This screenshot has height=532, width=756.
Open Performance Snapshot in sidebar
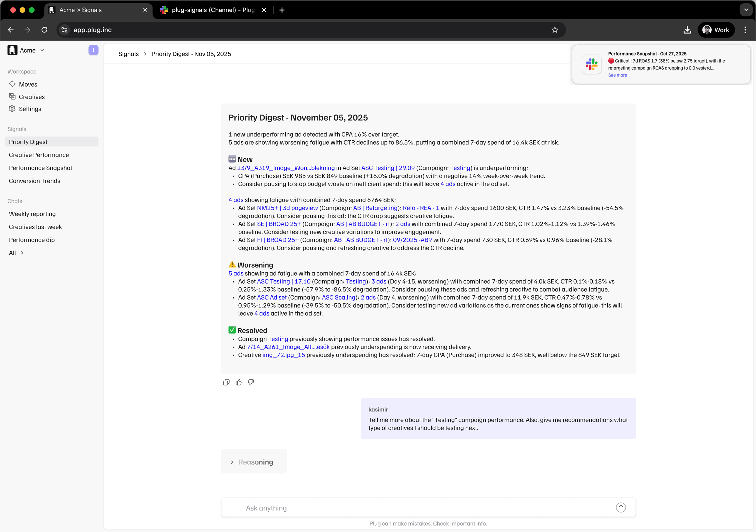pos(40,168)
